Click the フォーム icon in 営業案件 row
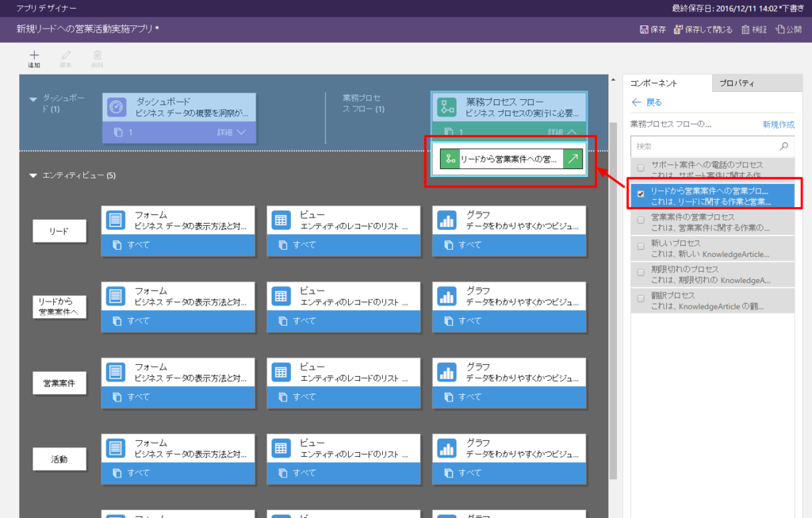812x518 pixels. [x=116, y=372]
